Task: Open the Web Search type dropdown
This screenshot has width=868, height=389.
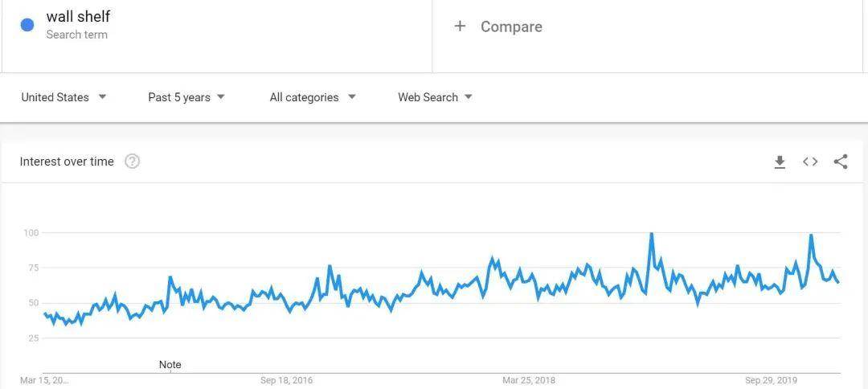Action: coord(435,97)
